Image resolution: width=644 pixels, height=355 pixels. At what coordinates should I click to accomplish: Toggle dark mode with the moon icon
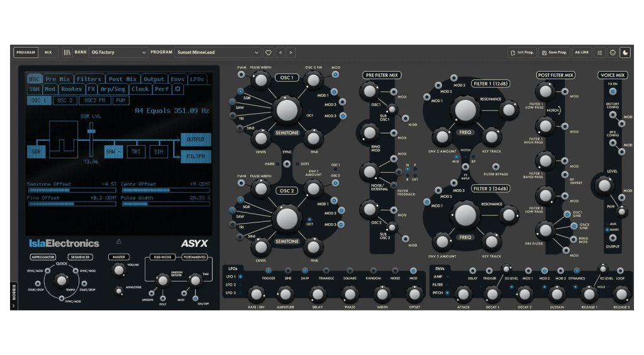point(625,53)
